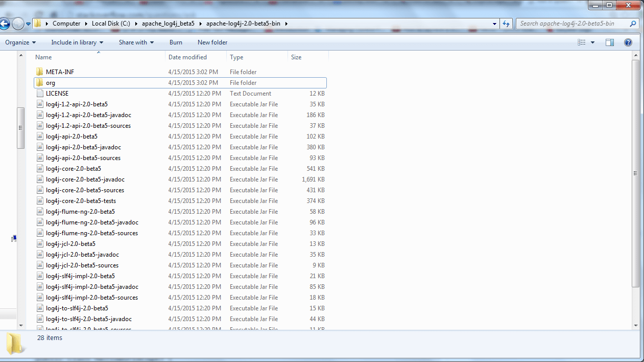
Task: Expand the breadcrumb arrow after Local Disk (C:)
Action: (136, 24)
